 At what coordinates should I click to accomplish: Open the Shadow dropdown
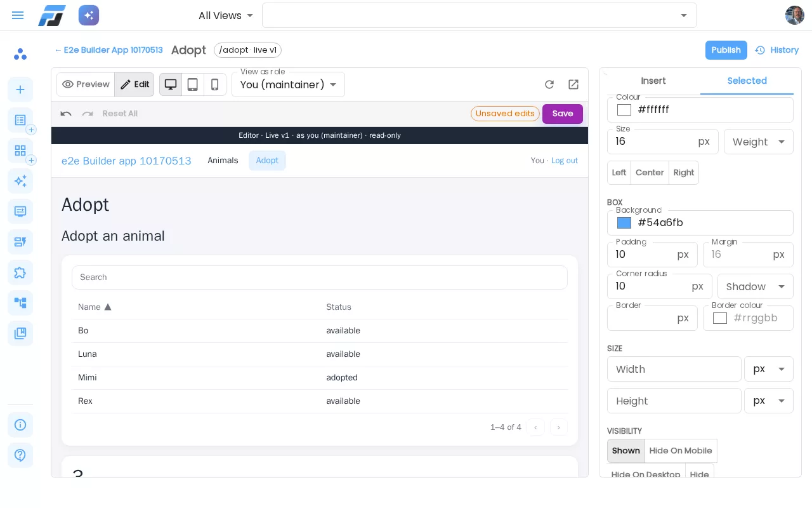(756, 286)
